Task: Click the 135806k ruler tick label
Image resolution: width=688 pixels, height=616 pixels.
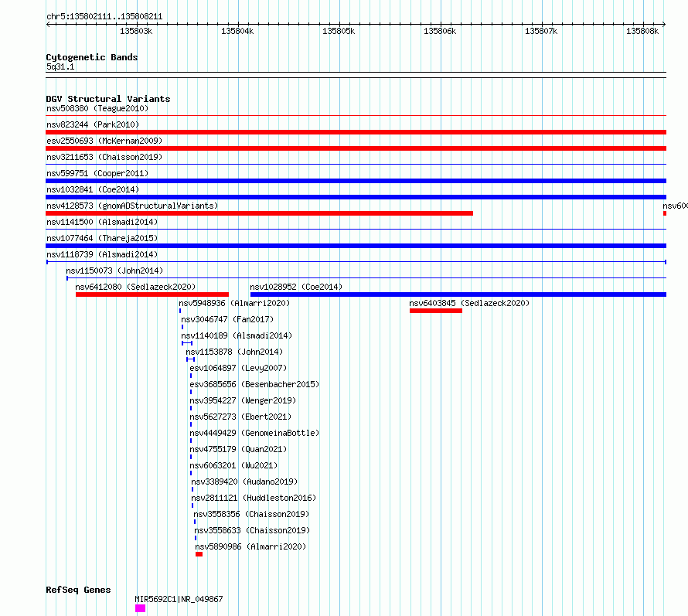Action: point(440,31)
